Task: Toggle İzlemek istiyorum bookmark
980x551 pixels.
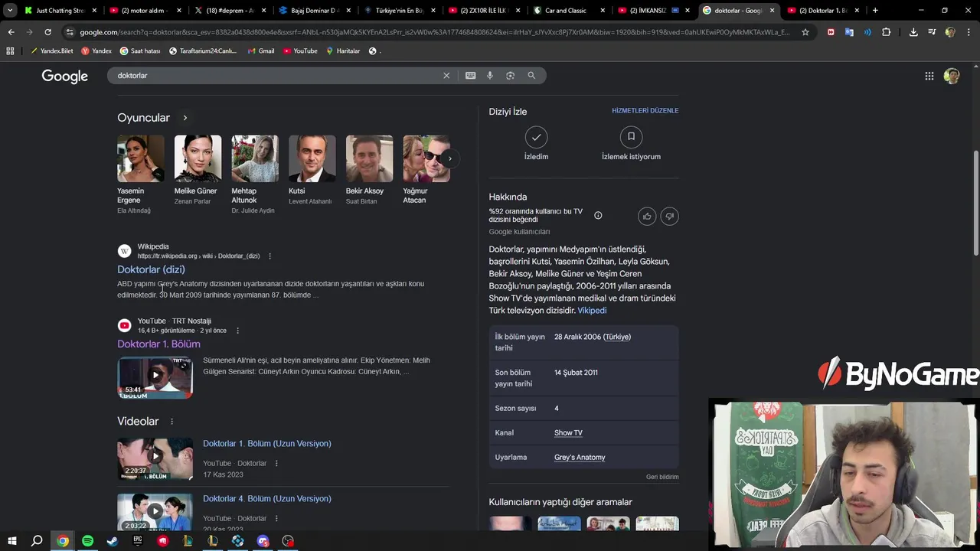Action: [631, 144]
